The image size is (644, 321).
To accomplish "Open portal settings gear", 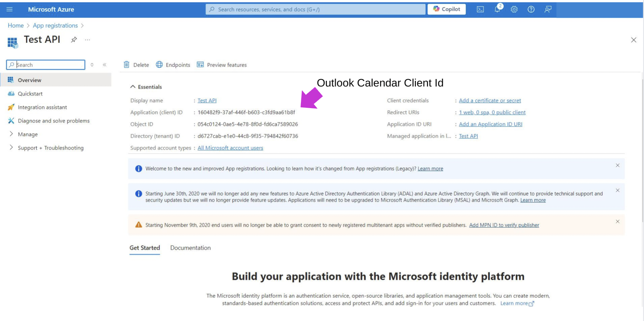I will coord(514,10).
